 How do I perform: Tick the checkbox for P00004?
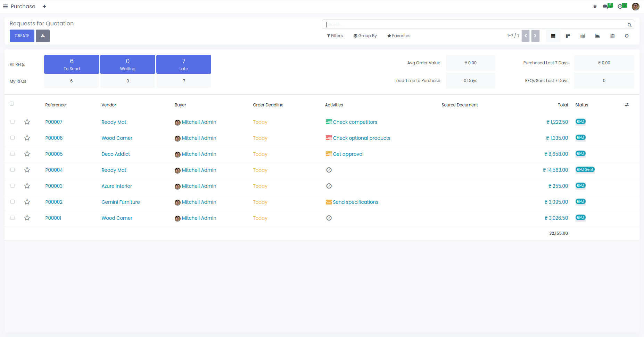pyautogui.click(x=13, y=170)
